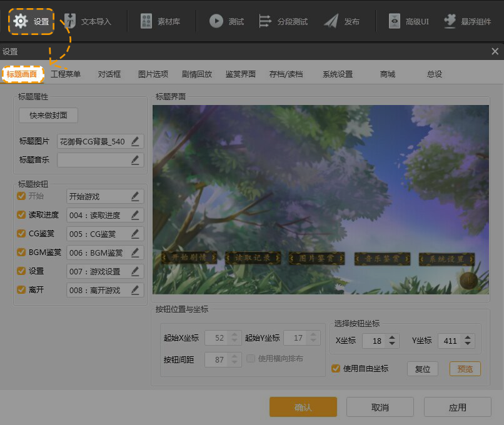504x425 pixels.
Task: Decrease X坐标 with the down arrow
Action: click(393, 343)
